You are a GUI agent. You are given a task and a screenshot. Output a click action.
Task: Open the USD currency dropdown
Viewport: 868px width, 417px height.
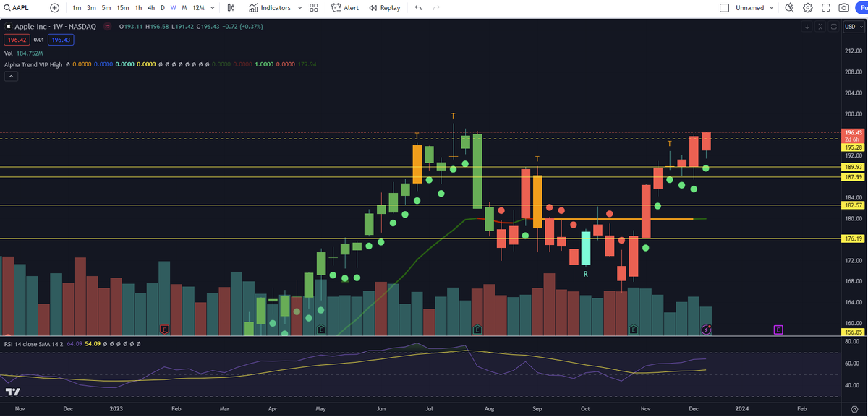[x=852, y=27]
